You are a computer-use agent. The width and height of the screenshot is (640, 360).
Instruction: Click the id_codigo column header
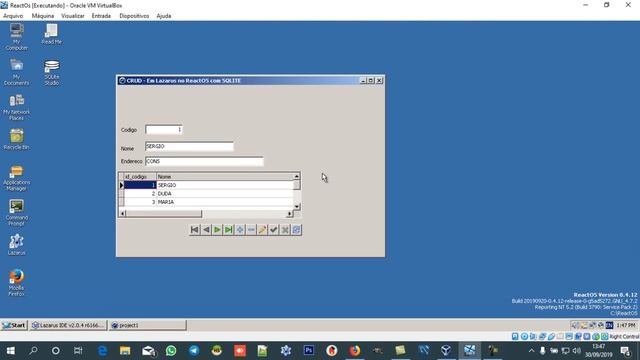tap(140, 177)
